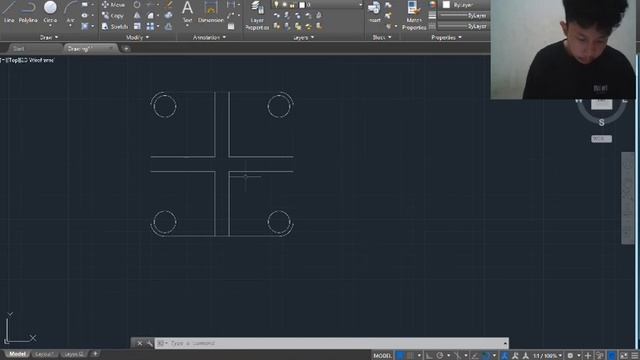Switch to the Layout2 tab
Viewport: 640px width, 360px height.
point(73,354)
